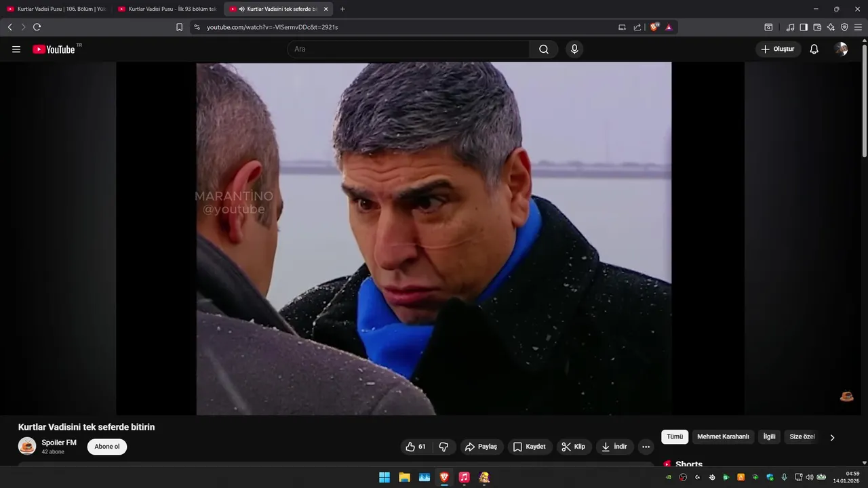868x488 pixels.
Task: Open Windows Security tray icon
Action: click(770, 477)
